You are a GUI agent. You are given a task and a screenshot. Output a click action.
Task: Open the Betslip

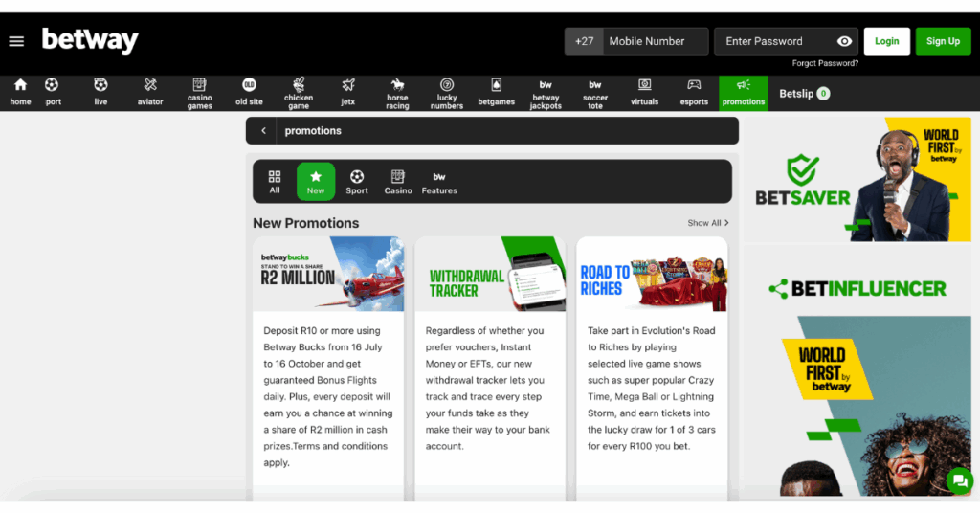tap(804, 94)
